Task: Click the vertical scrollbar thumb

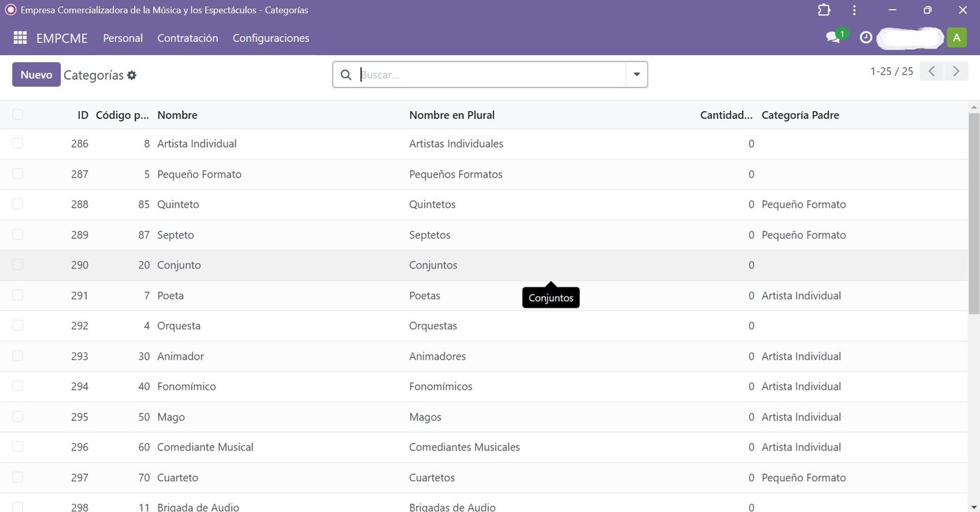Action: (x=974, y=213)
